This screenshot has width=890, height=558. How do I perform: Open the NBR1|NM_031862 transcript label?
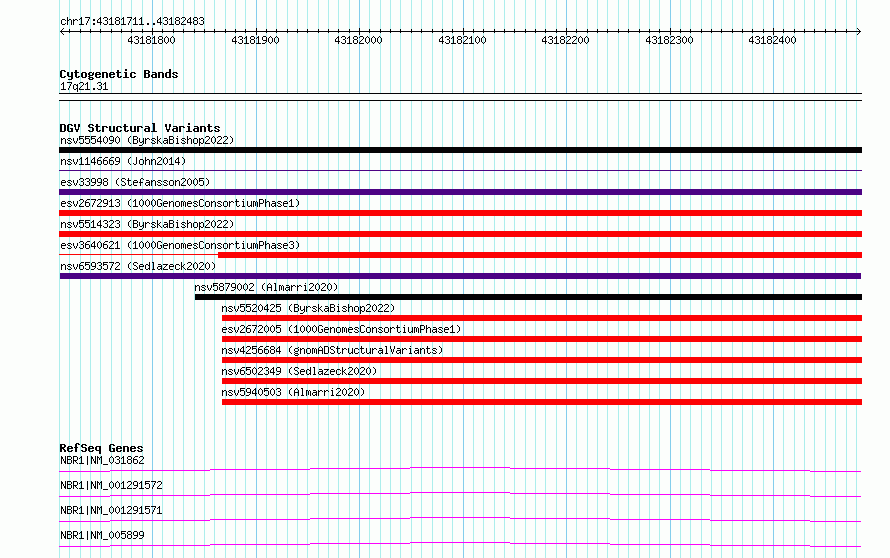[102, 460]
